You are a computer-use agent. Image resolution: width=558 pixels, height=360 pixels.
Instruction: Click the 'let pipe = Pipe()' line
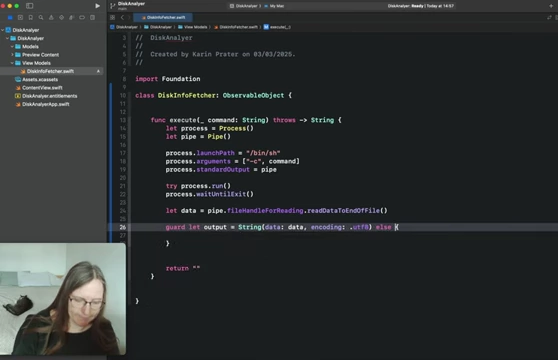click(x=198, y=137)
